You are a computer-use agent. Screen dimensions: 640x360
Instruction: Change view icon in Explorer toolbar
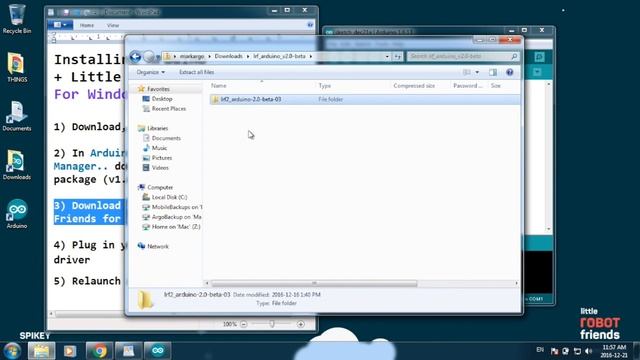point(467,72)
